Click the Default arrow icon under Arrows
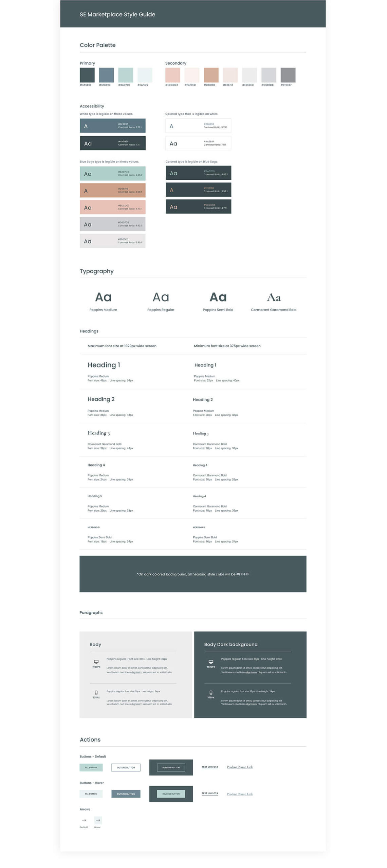This screenshot has width=387, height=868. (84, 820)
